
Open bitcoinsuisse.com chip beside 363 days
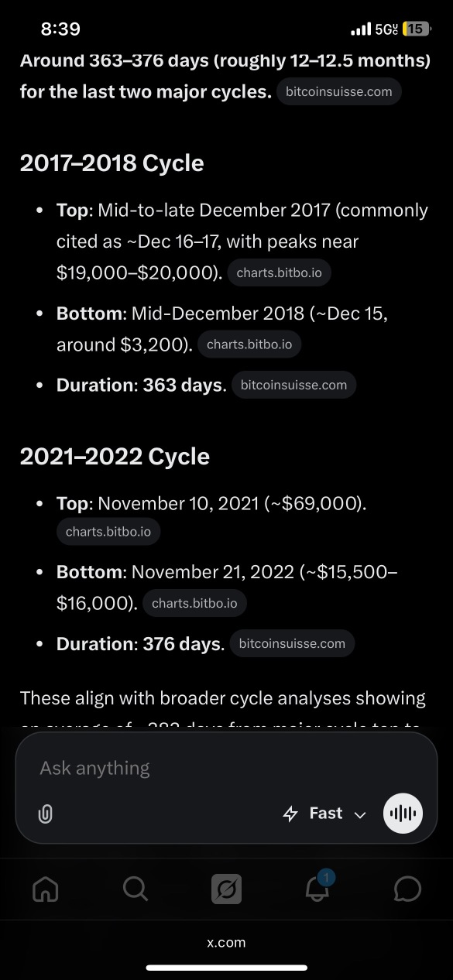(x=294, y=385)
